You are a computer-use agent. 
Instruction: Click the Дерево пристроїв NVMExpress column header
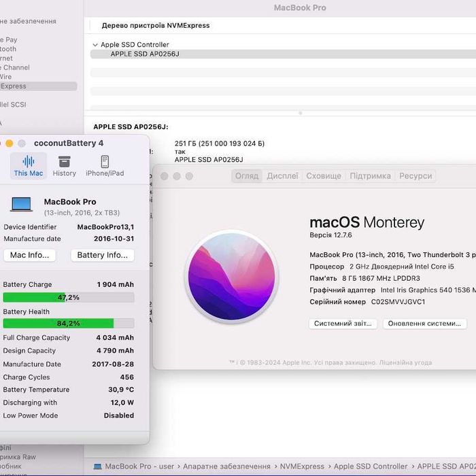(x=156, y=26)
